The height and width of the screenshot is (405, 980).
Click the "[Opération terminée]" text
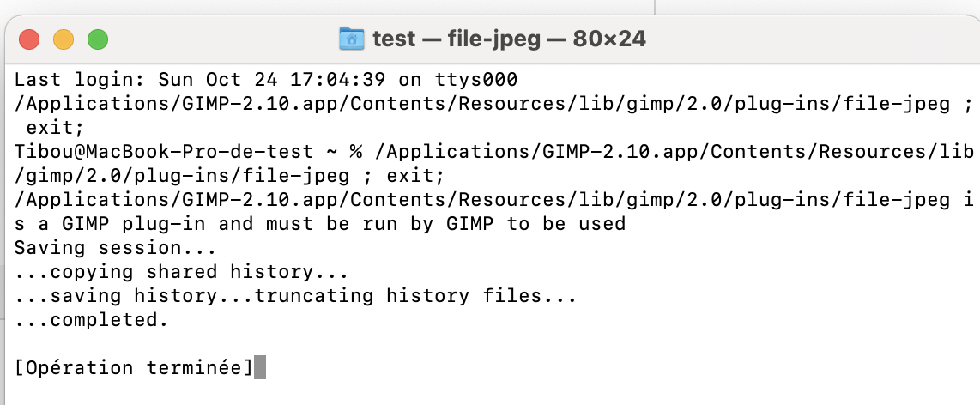pyautogui.click(x=134, y=368)
